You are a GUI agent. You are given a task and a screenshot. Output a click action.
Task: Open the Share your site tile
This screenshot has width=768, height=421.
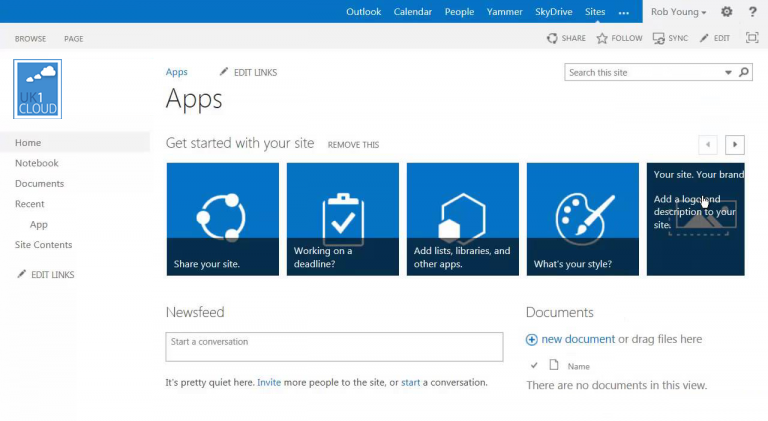(x=223, y=219)
